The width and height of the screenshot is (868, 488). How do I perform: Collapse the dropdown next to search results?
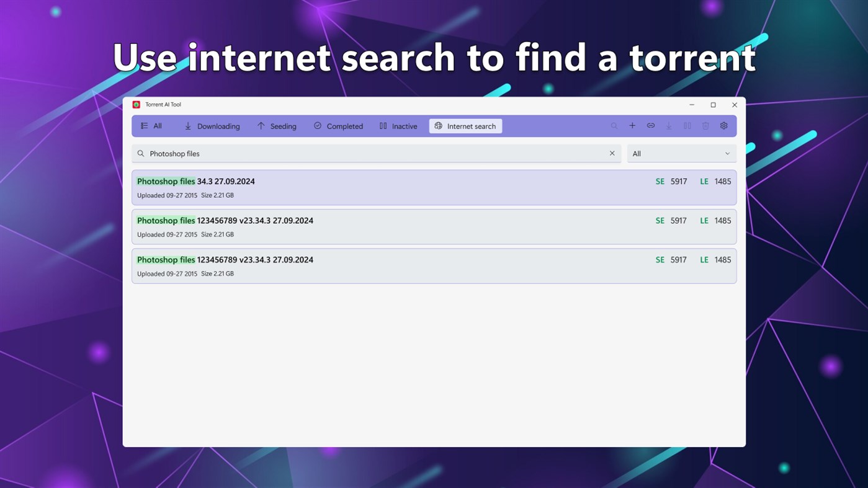[x=727, y=153]
